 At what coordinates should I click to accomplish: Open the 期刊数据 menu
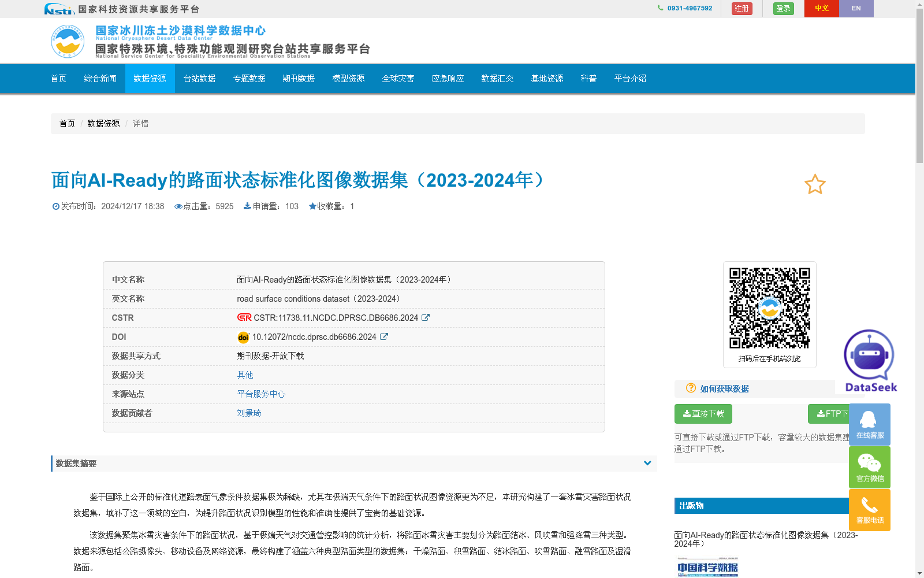point(299,79)
